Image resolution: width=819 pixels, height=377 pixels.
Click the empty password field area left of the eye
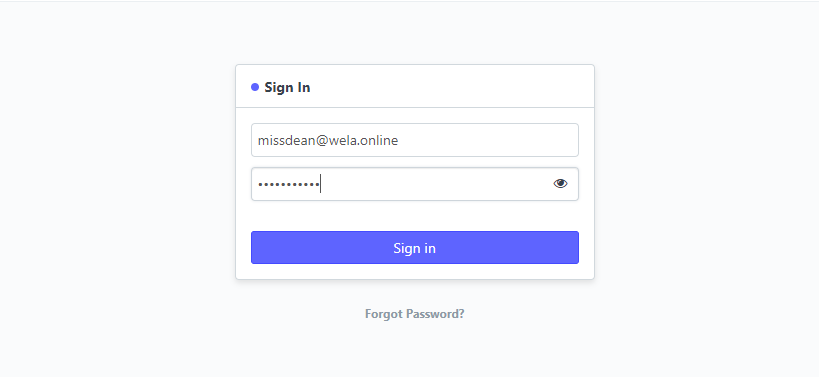[x=436, y=184]
